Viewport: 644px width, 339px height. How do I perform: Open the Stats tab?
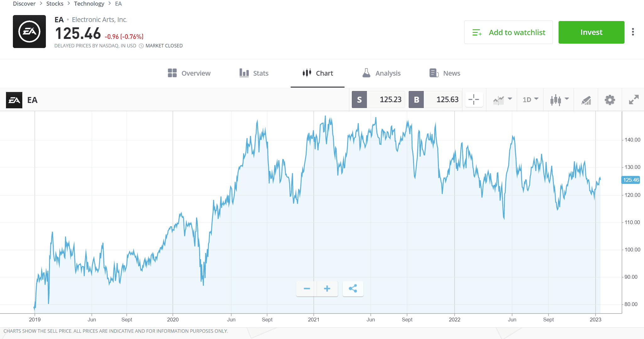tap(254, 73)
